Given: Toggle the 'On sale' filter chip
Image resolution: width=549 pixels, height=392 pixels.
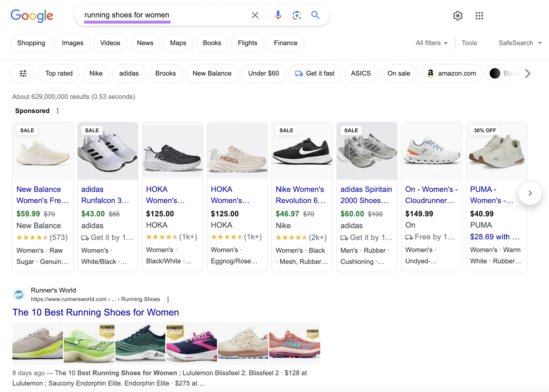Looking at the screenshot, I should 399,73.
